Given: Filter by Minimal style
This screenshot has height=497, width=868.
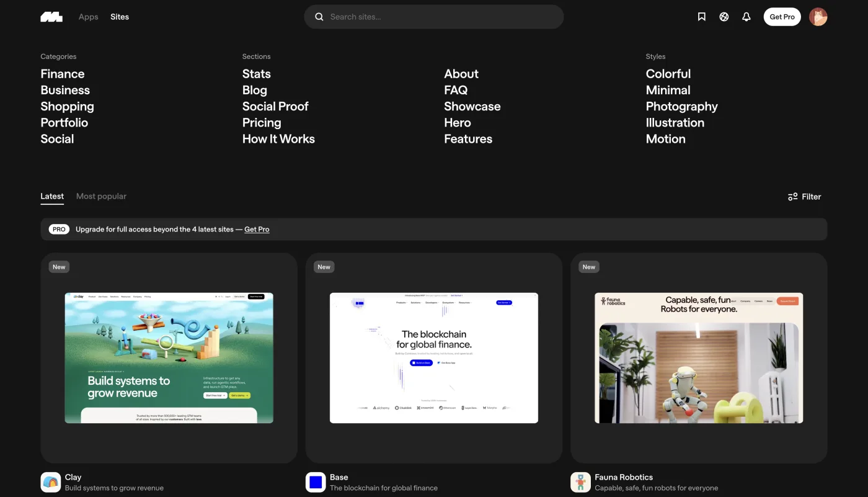Looking at the screenshot, I should click(x=668, y=90).
